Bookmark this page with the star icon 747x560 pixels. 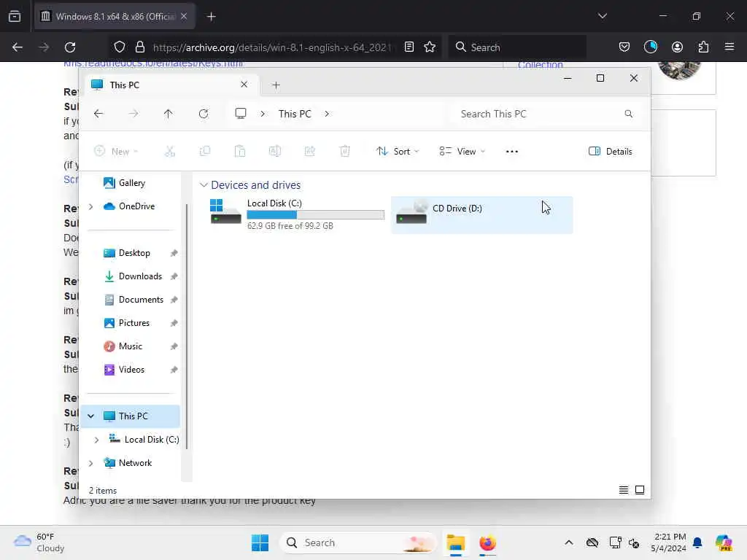(430, 47)
